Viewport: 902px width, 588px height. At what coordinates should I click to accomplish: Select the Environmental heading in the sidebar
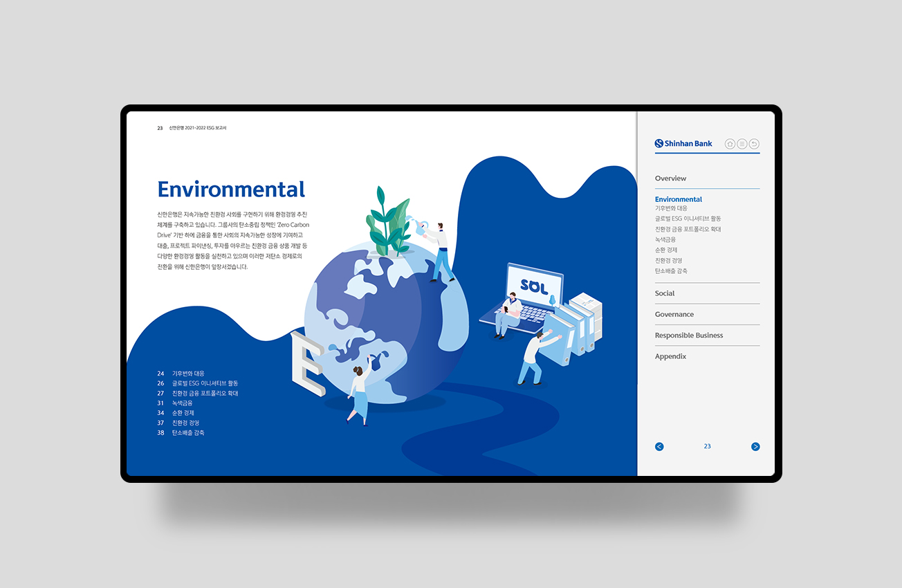pos(679,199)
